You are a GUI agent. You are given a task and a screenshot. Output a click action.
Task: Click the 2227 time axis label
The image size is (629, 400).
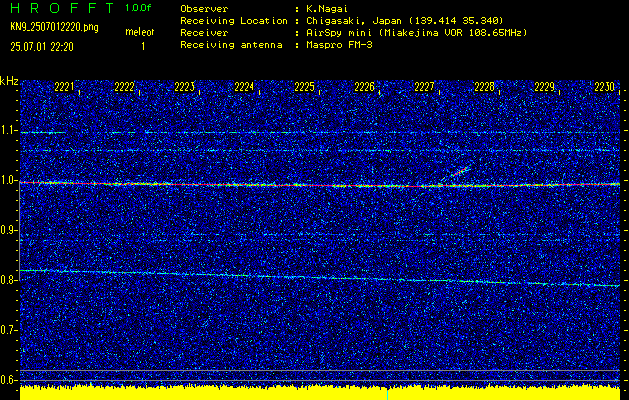tap(424, 87)
